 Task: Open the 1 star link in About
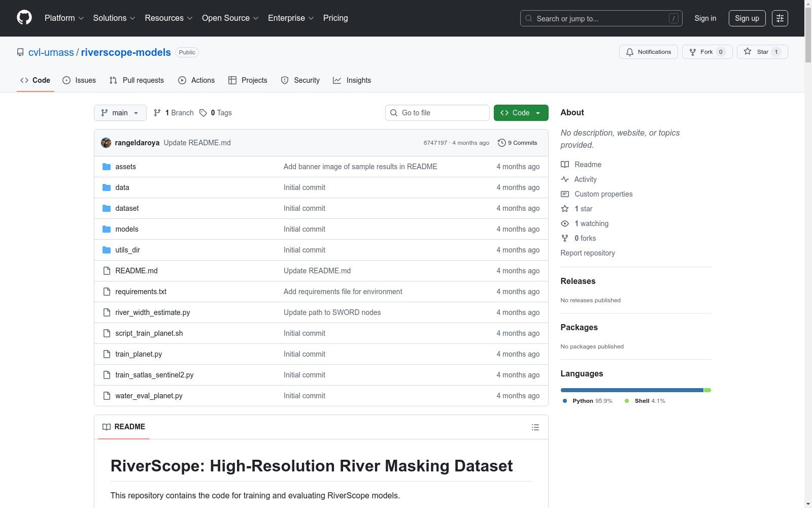pos(583,209)
